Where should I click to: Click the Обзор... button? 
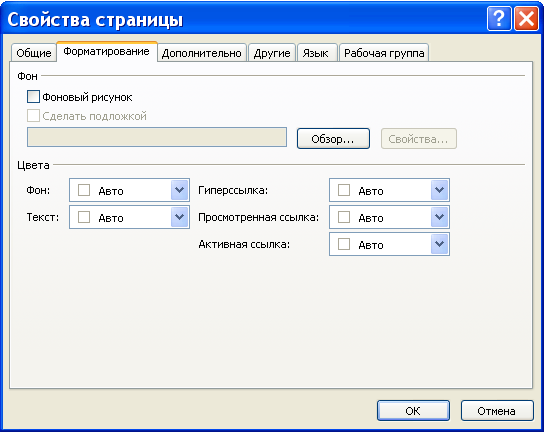point(333,139)
